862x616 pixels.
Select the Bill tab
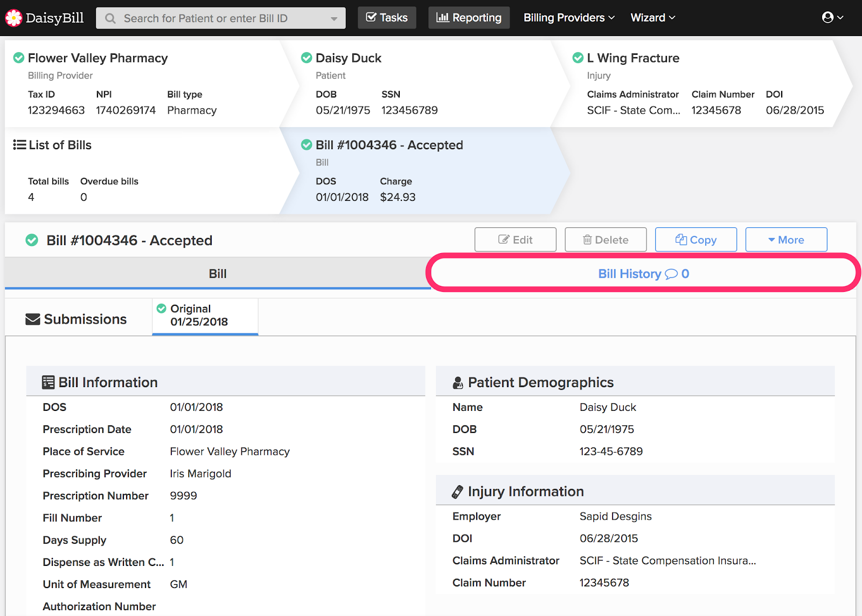pyautogui.click(x=218, y=274)
